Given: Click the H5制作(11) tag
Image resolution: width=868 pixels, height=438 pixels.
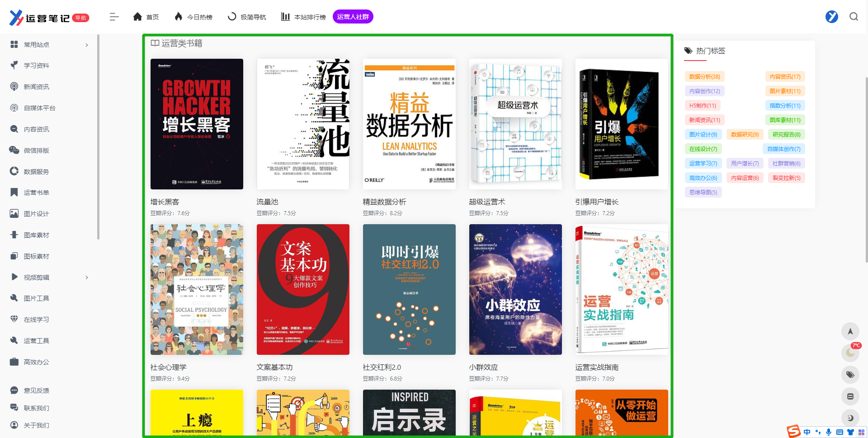Looking at the screenshot, I should pyautogui.click(x=703, y=106).
